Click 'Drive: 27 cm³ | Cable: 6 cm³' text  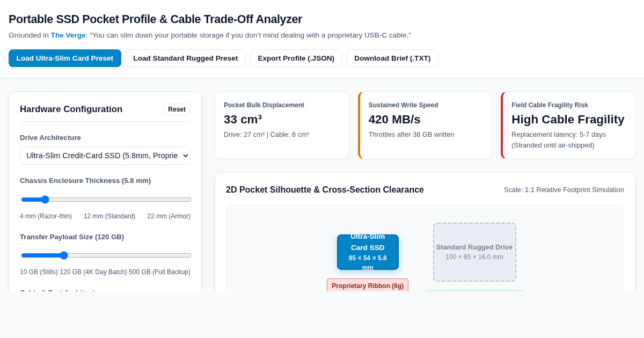pos(267,135)
